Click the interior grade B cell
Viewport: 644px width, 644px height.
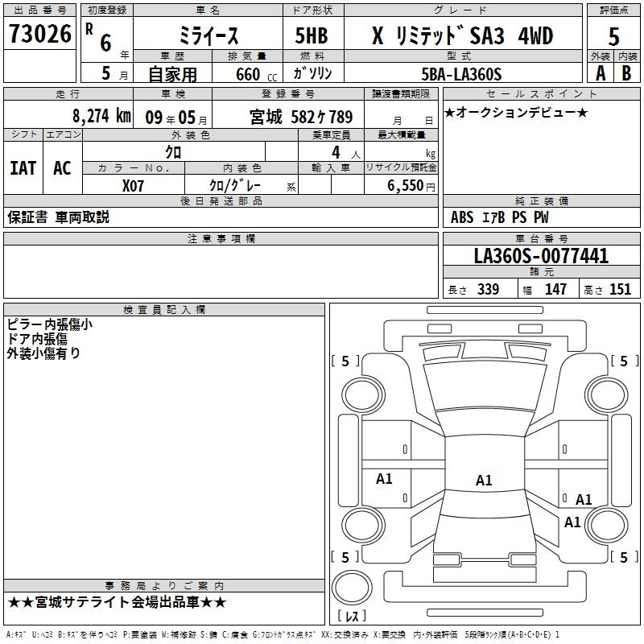point(627,74)
